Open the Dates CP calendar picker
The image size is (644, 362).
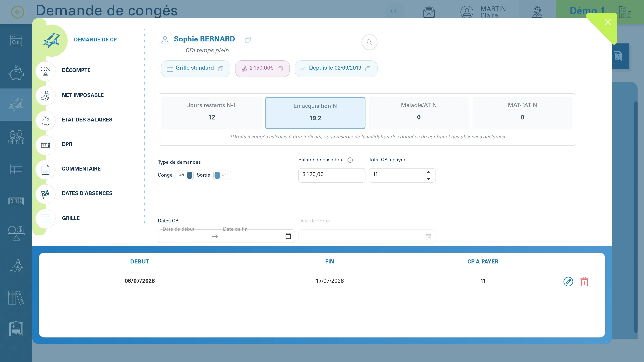click(288, 236)
